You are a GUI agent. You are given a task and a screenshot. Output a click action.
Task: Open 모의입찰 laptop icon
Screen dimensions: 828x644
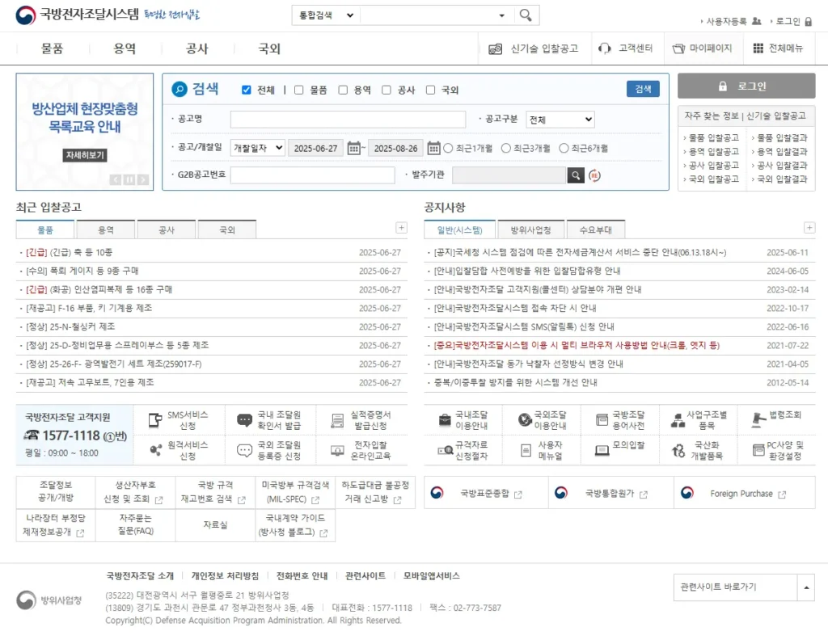pos(602,450)
